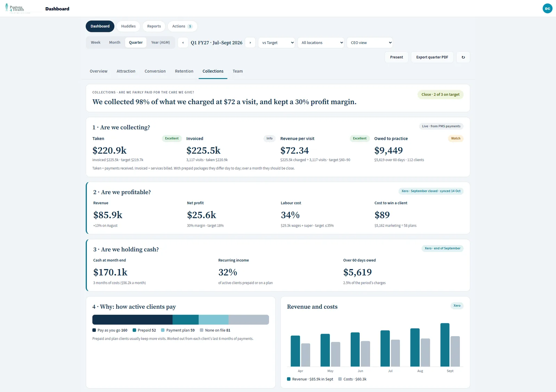Click the Close 2 of 3 on target badge
The image size is (556, 392).
(x=440, y=94)
